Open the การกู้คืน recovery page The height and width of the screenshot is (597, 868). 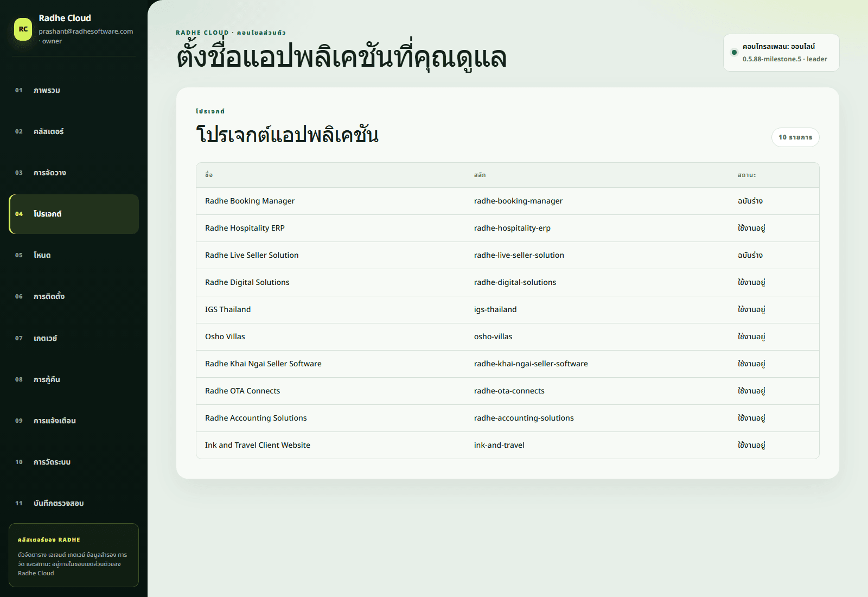click(74, 379)
